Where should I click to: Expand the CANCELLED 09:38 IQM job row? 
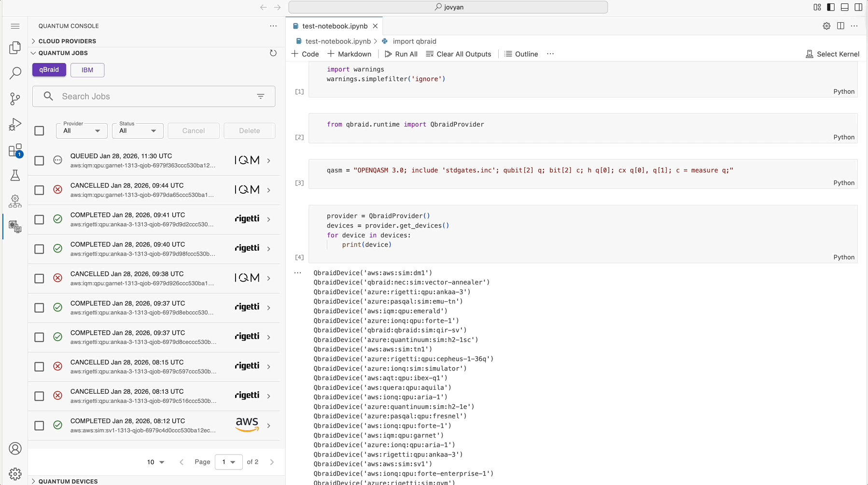tap(269, 278)
